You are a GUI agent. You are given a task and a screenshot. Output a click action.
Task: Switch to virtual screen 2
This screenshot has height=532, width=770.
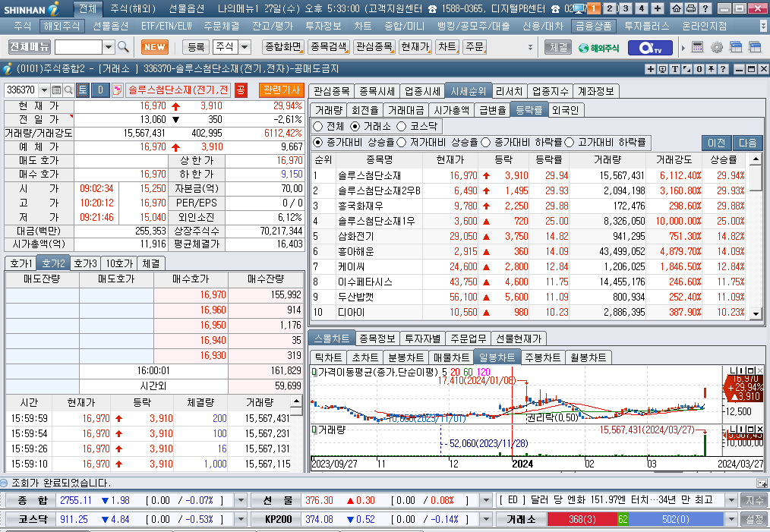point(610,8)
